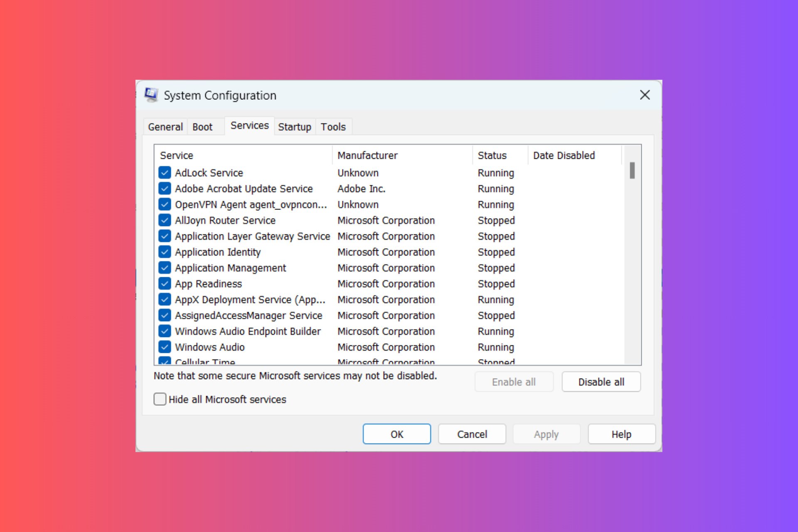Image resolution: width=798 pixels, height=532 pixels.
Task: Uncheck Application Management checkbox
Action: (x=165, y=268)
